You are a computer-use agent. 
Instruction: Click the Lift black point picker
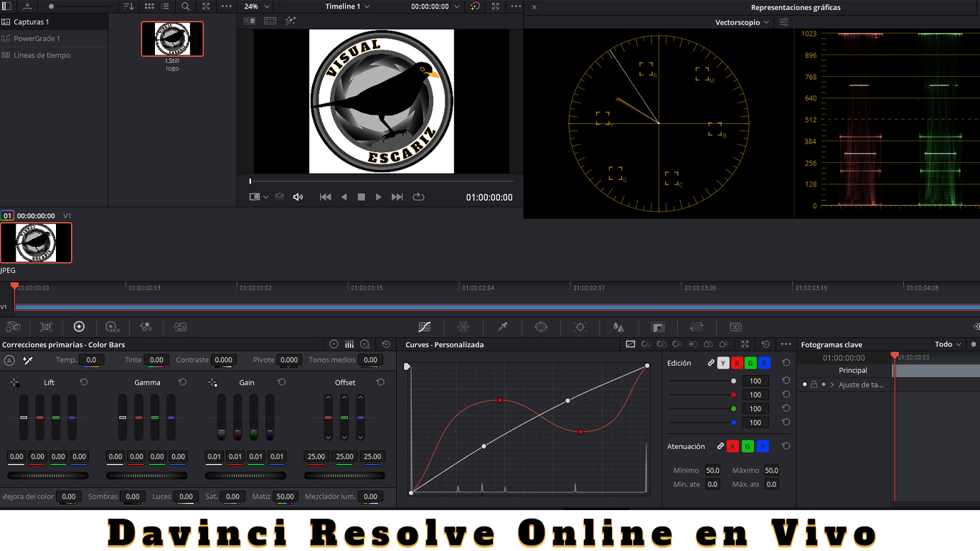point(14,382)
